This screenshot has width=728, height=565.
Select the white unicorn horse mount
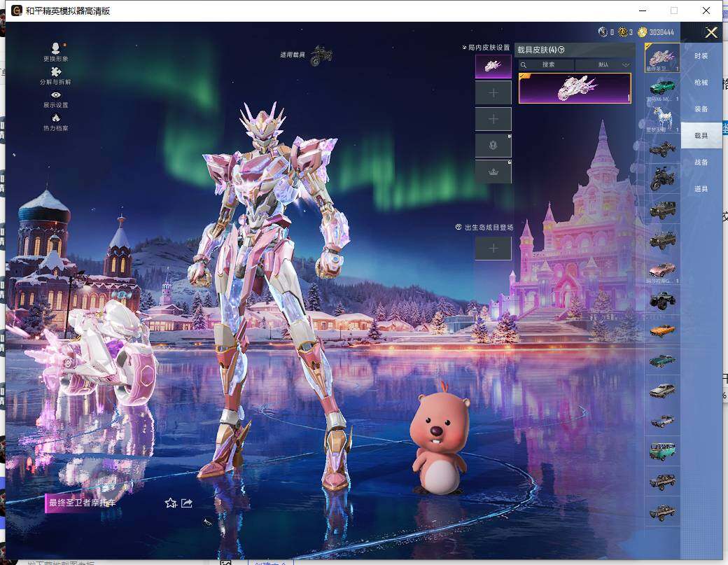662,118
